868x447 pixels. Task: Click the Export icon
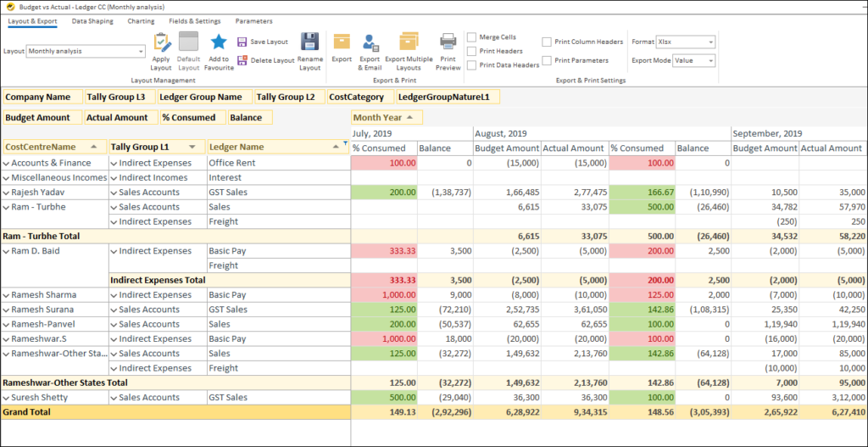point(342,42)
